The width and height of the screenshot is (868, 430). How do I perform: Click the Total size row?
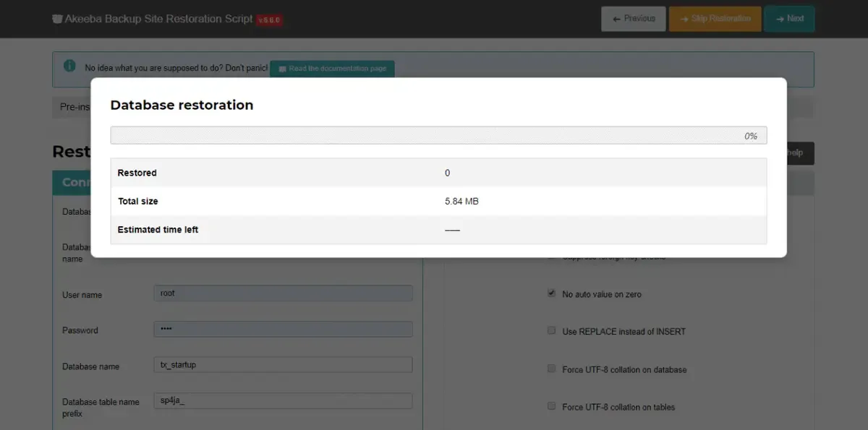(438, 201)
